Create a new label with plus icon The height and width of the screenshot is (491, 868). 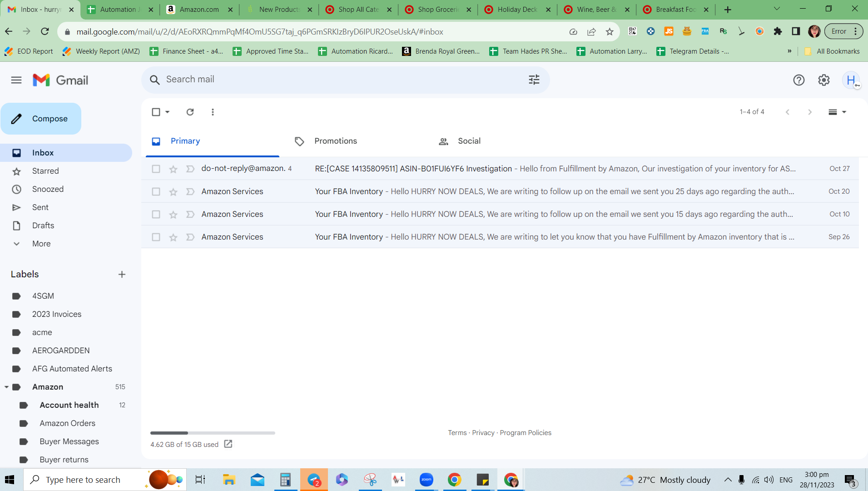pyautogui.click(x=122, y=274)
